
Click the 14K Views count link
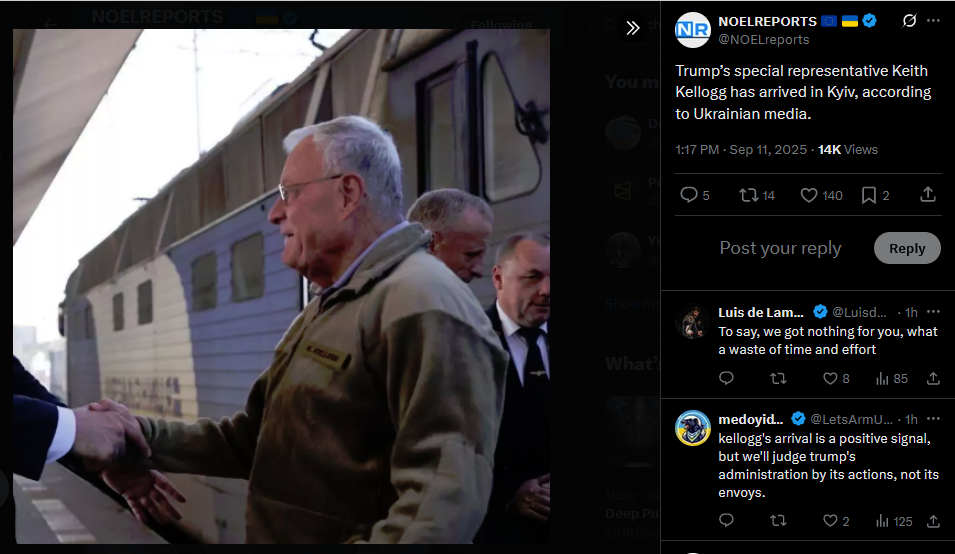[848, 150]
